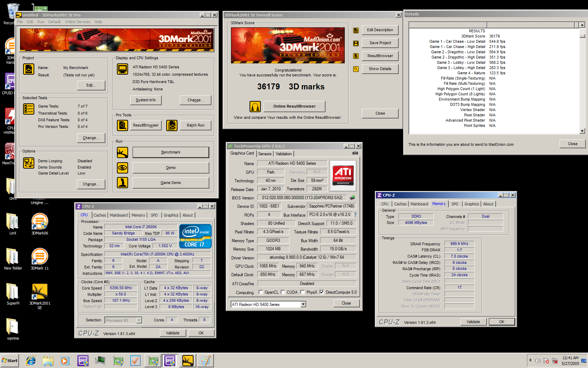Launch Internet Explorer from the taskbar

point(31,361)
